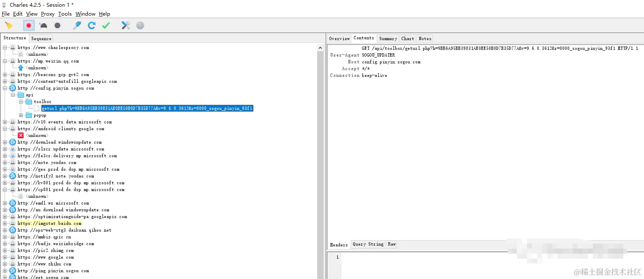Click the popup folder icon

29,115
